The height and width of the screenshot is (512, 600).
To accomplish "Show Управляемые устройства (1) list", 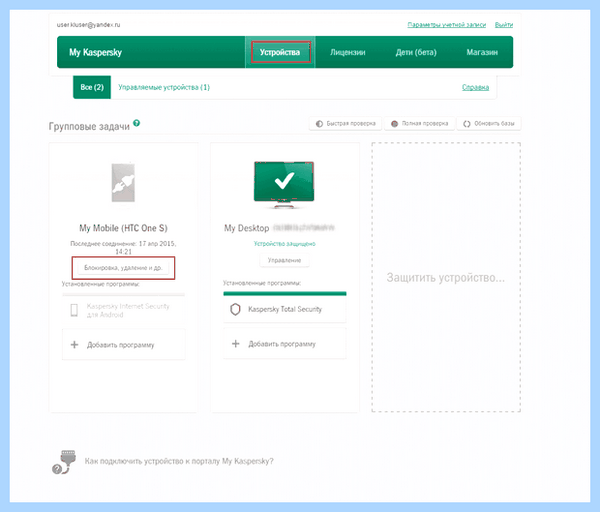I will (x=164, y=87).
